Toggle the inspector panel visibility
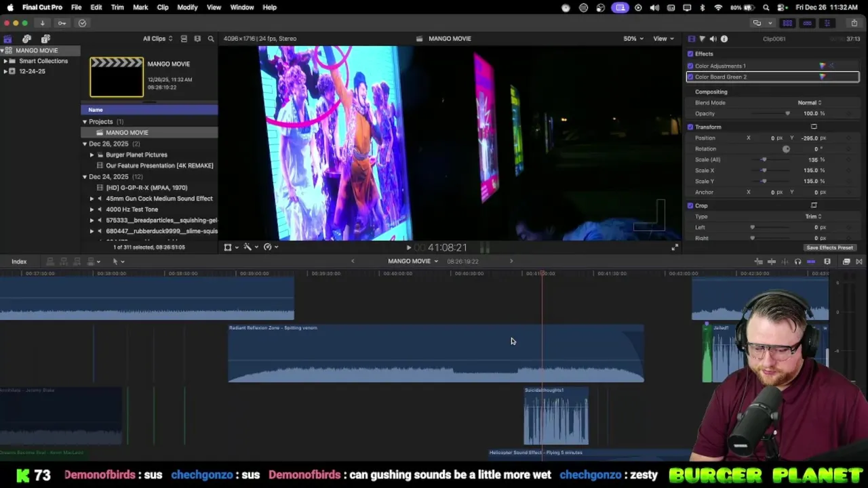The image size is (868, 488). [x=827, y=23]
